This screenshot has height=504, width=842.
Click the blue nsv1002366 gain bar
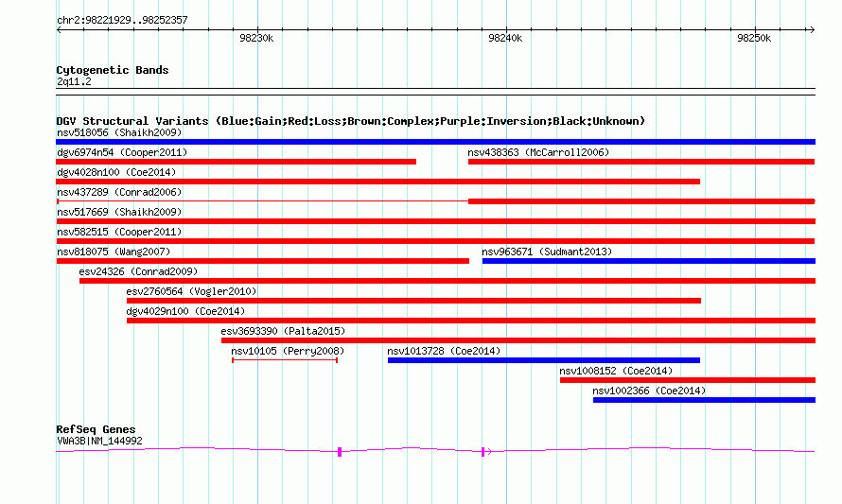tap(704, 400)
